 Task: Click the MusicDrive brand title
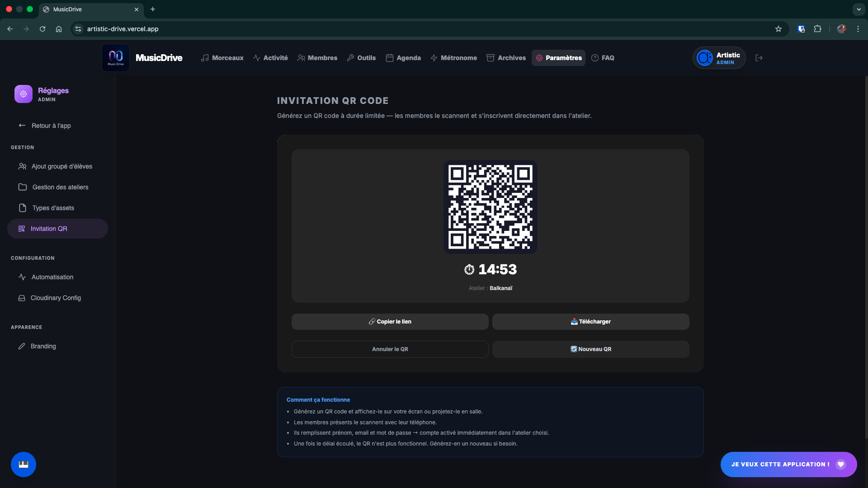point(159,58)
